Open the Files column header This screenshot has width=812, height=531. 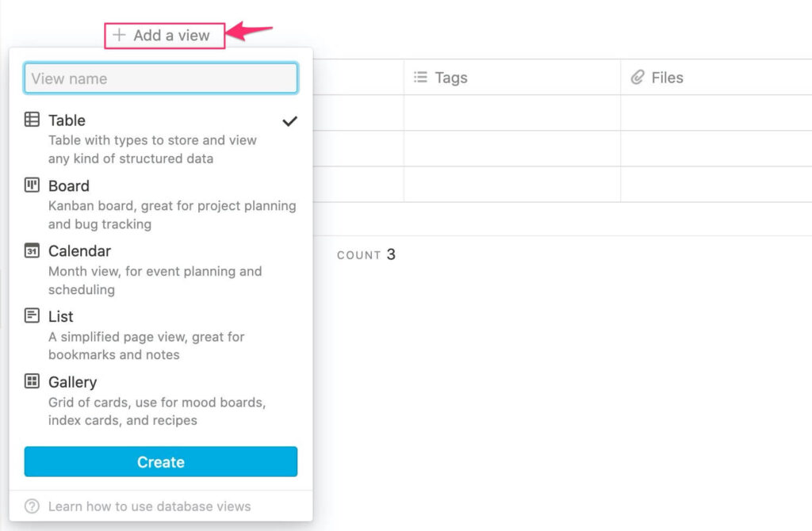716,77
